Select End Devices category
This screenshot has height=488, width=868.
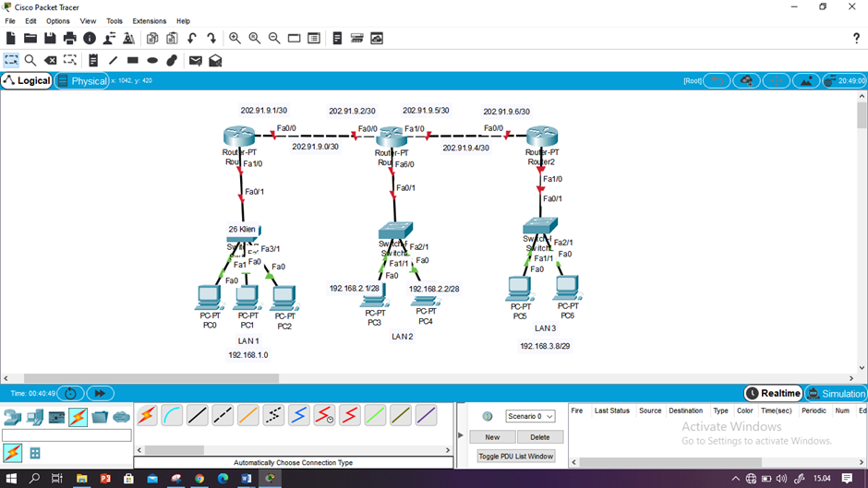pos(34,417)
